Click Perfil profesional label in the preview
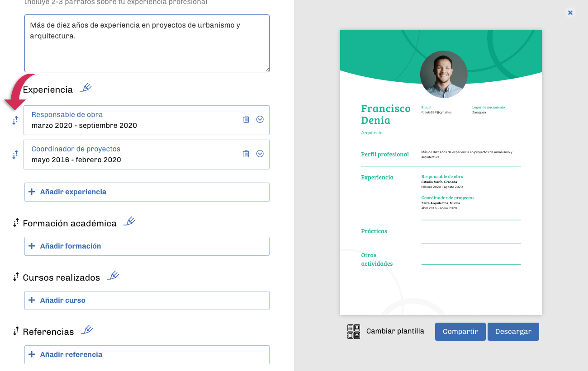 tap(385, 155)
